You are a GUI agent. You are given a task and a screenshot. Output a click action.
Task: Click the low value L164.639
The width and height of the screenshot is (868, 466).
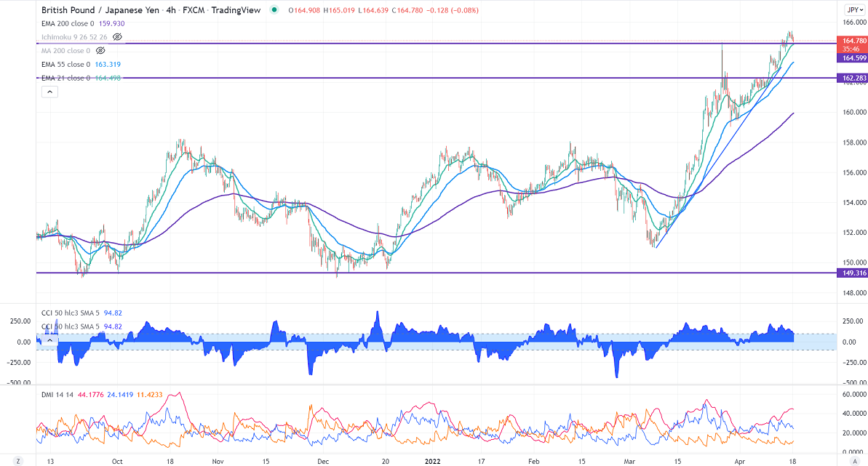(x=373, y=10)
